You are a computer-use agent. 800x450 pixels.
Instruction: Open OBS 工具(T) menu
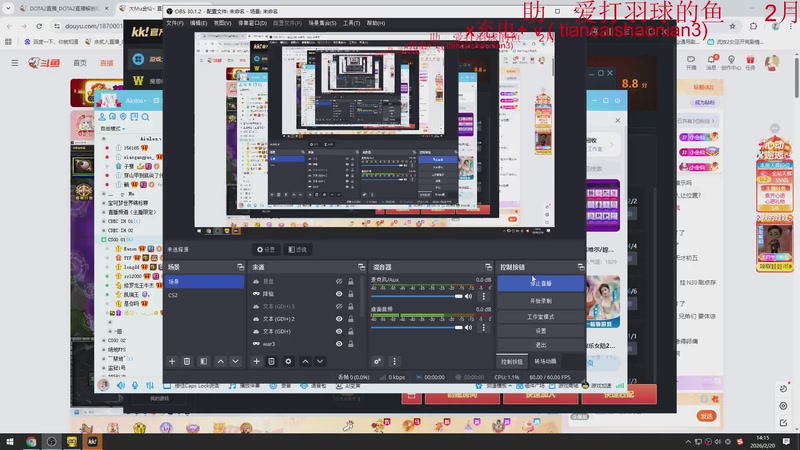(351, 23)
